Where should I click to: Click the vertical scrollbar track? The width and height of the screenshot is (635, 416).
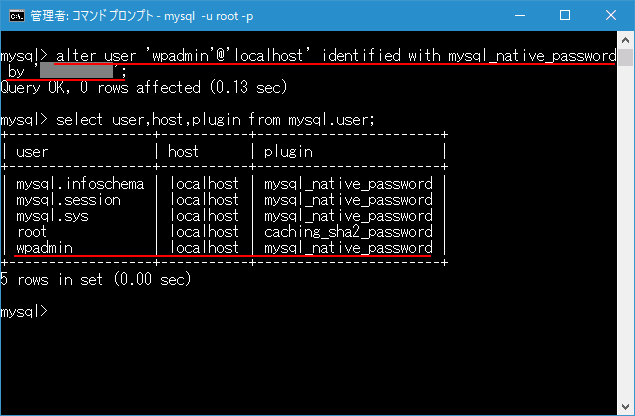click(624, 220)
